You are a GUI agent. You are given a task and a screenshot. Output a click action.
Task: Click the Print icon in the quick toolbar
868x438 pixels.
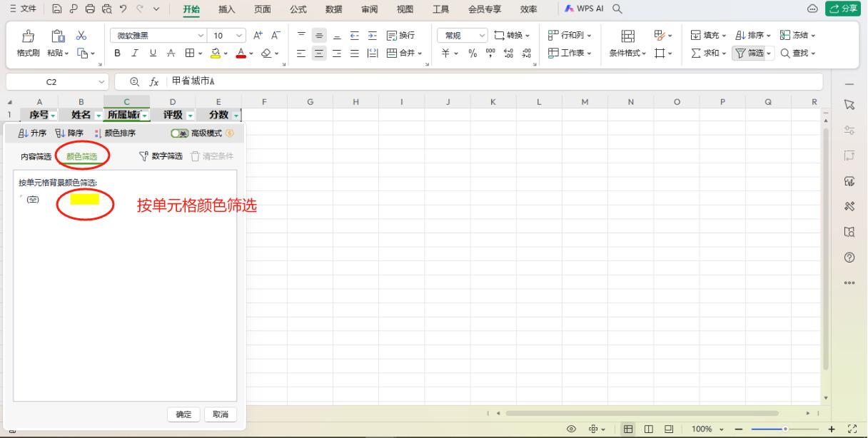(x=91, y=9)
